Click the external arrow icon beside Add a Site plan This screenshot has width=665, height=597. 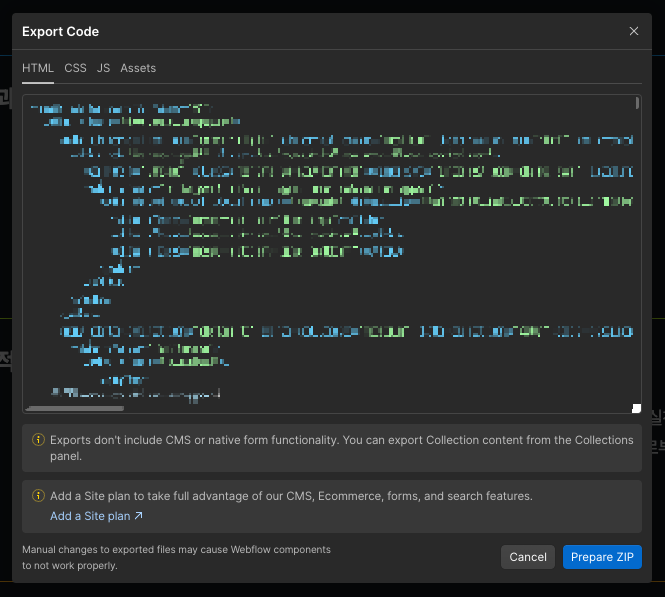point(139,516)
